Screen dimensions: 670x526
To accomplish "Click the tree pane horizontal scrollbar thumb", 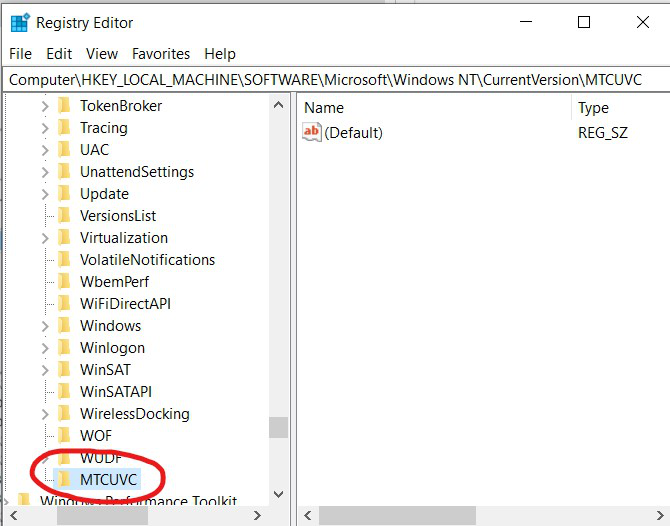I will 103,515.
